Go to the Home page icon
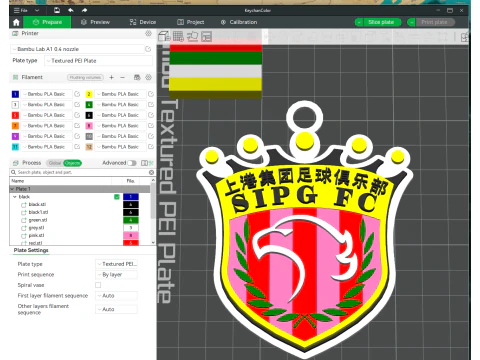The width and height of the screenshot is (480, 360). (x=16, y=22)
